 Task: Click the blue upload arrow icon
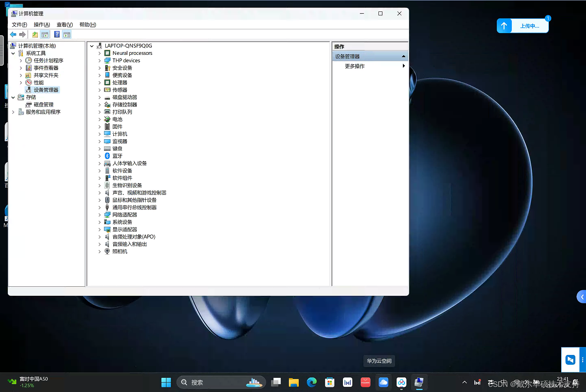click(x=504, y=26)
